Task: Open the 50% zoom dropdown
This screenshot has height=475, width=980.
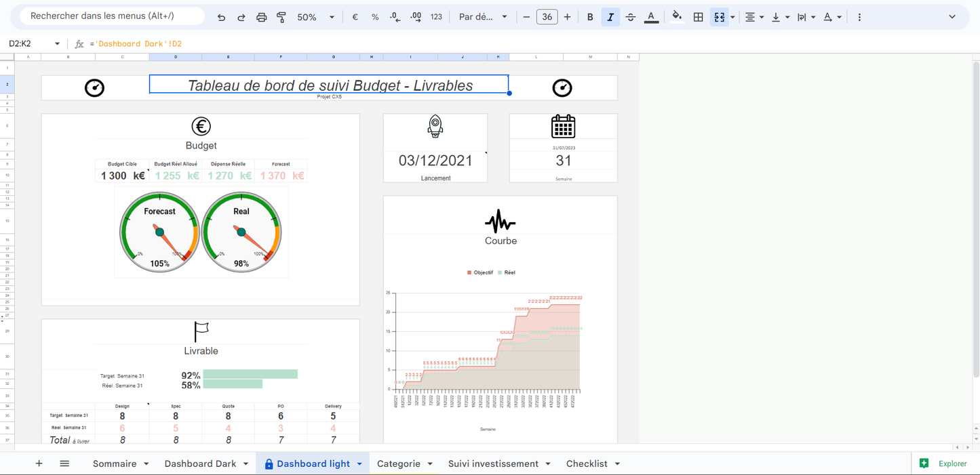Action: [316, 17]
